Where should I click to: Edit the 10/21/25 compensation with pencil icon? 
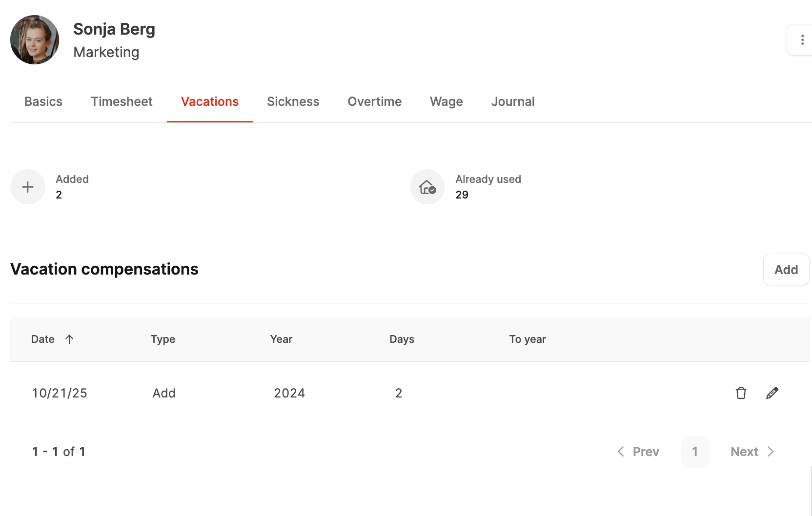point(772,393)
